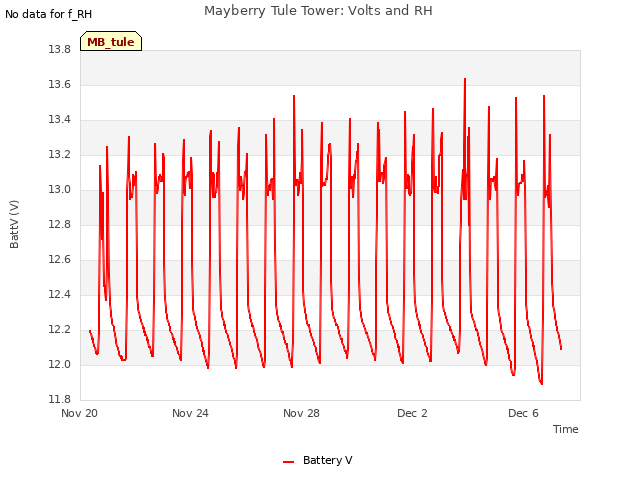Click the 13.8 y-axis tick label
The height and width of the screenshot is (480, 640).
pos(60,50)
